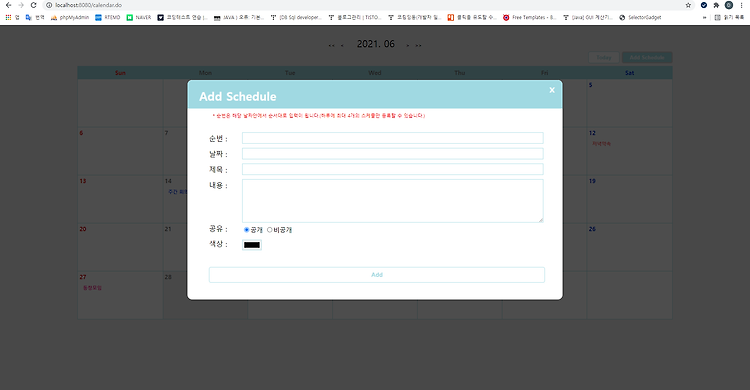750x390 pixels.
Task: Click the Add button in the dialog
Action: tap(377, 275)
